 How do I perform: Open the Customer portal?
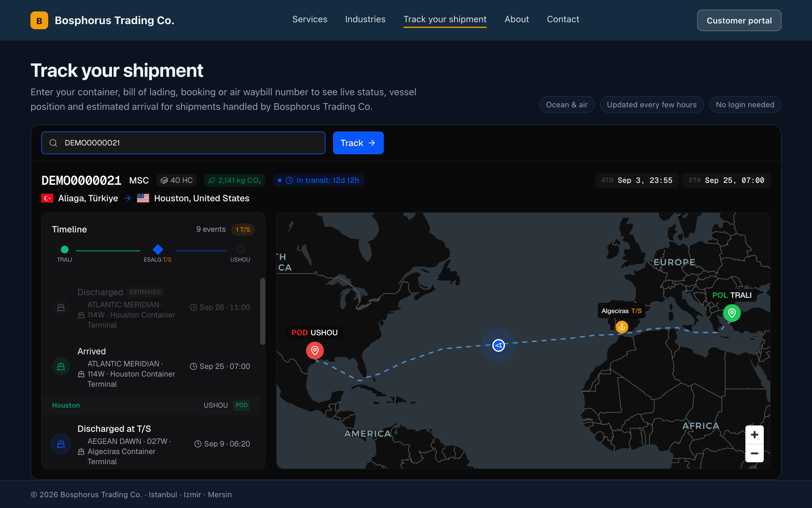739,21
